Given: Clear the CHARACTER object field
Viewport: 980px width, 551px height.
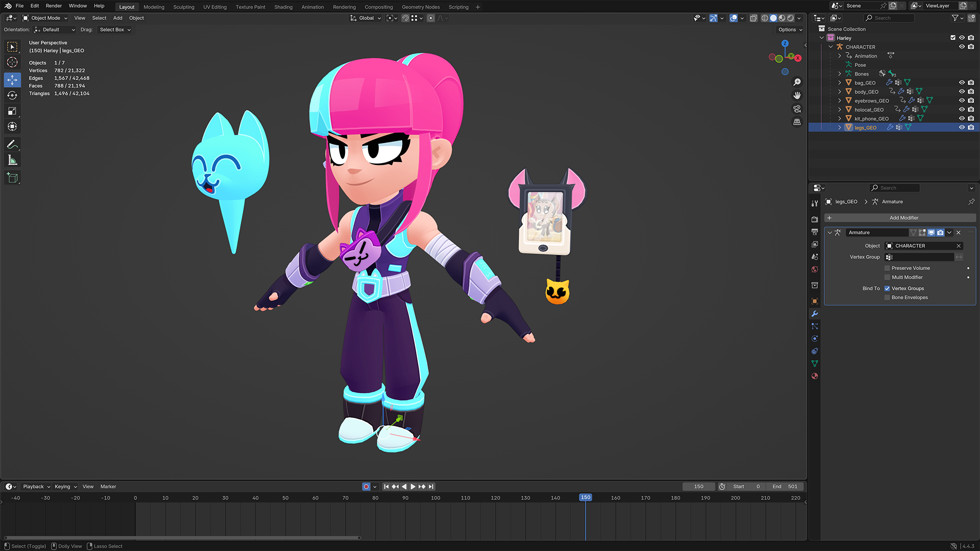Looking at the screenshot, I should click(x=959, y=246).
